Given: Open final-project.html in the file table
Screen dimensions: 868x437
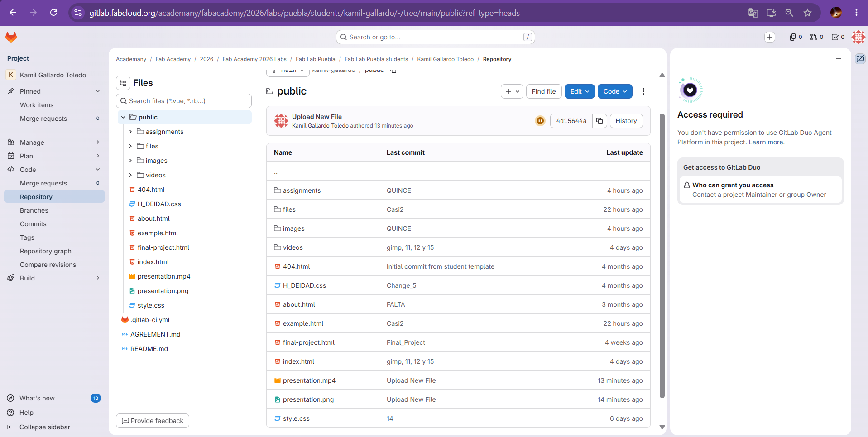Looking at the screenshot, I should tap(309, 342).
